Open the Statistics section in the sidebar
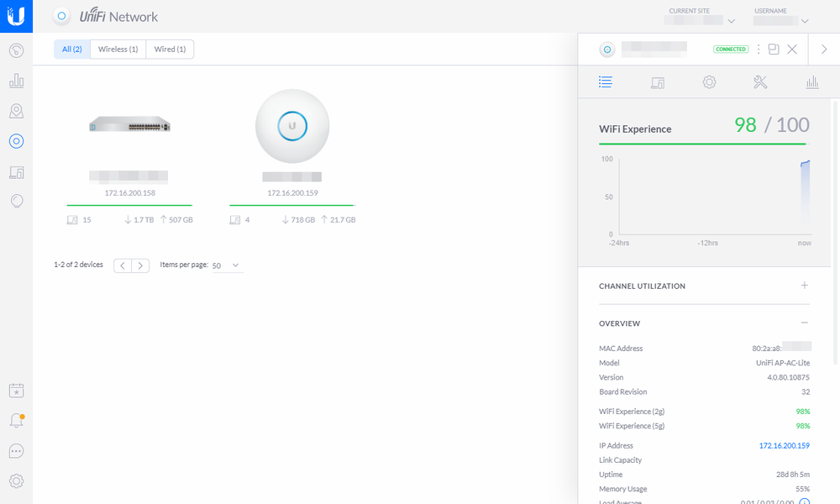840x504 pixels. click(16, 80)
